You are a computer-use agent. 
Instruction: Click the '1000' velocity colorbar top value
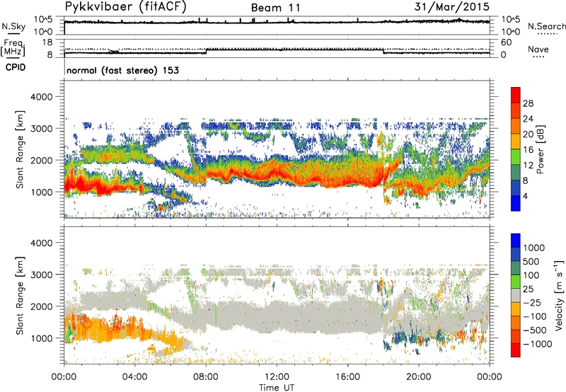[x=533, y=248]
